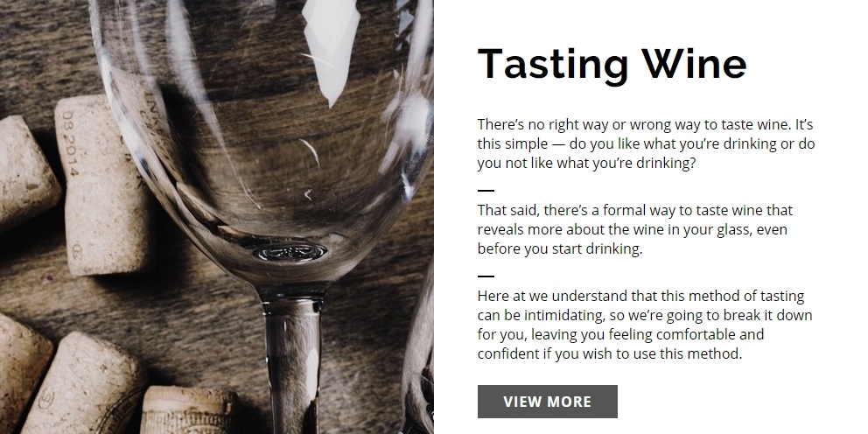Select the paragraph starting "There's no right way"
This screenshot has height=434, width=868.
pos(646,143)
